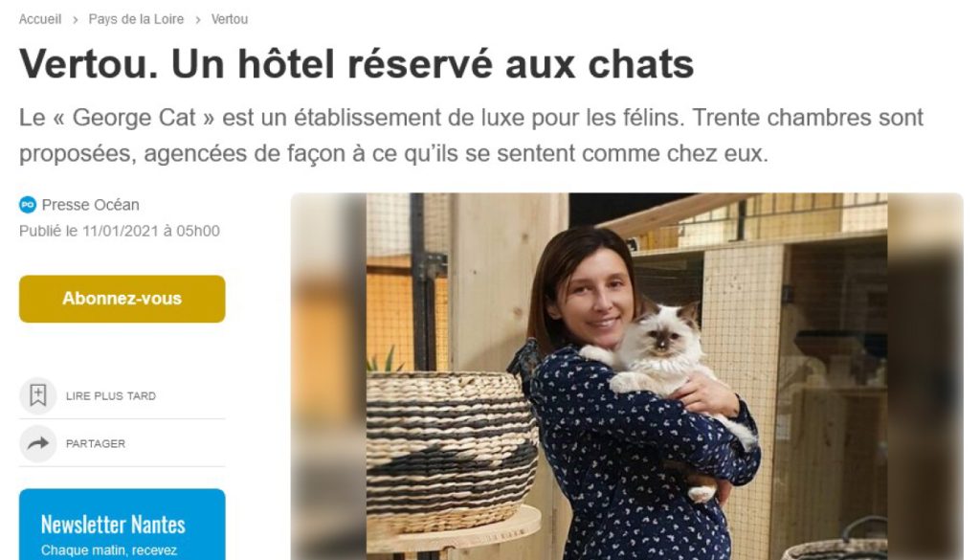Open the Newsletter Nantes blue card

point(122,525)
